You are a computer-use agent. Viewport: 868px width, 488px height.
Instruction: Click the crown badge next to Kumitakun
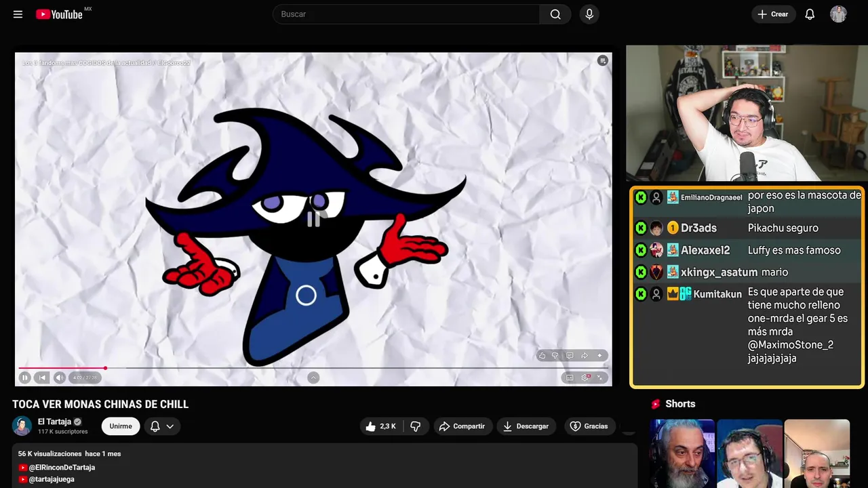click(x=673, y=293)
